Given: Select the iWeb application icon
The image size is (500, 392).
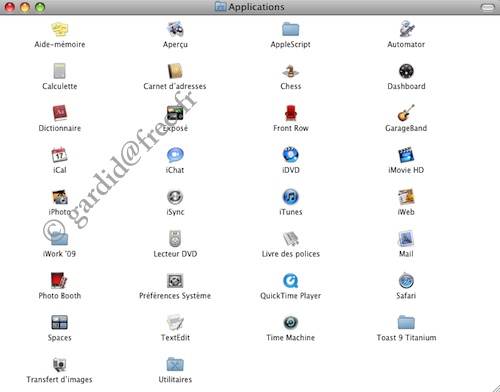Looking at the screenshot, I should (x=406, y=197).
